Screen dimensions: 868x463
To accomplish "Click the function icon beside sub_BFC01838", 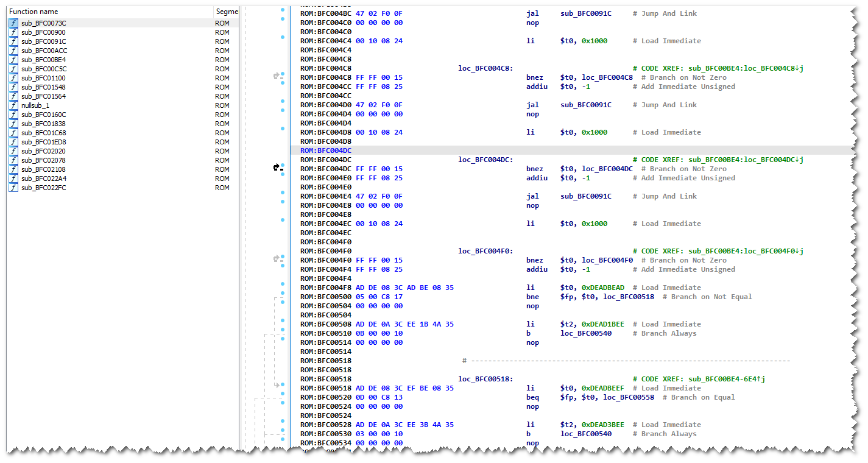I will click(x=13, y=124).
